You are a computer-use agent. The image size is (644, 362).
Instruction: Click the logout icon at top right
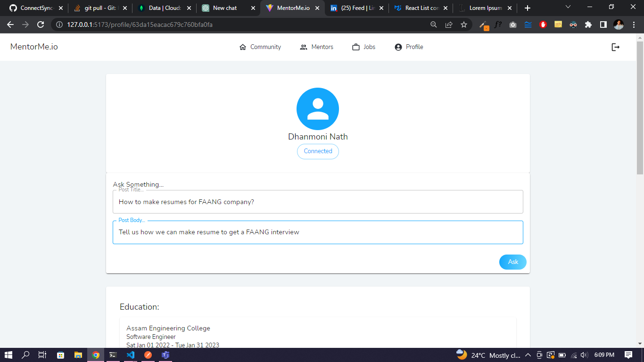(x=616, y=47)
